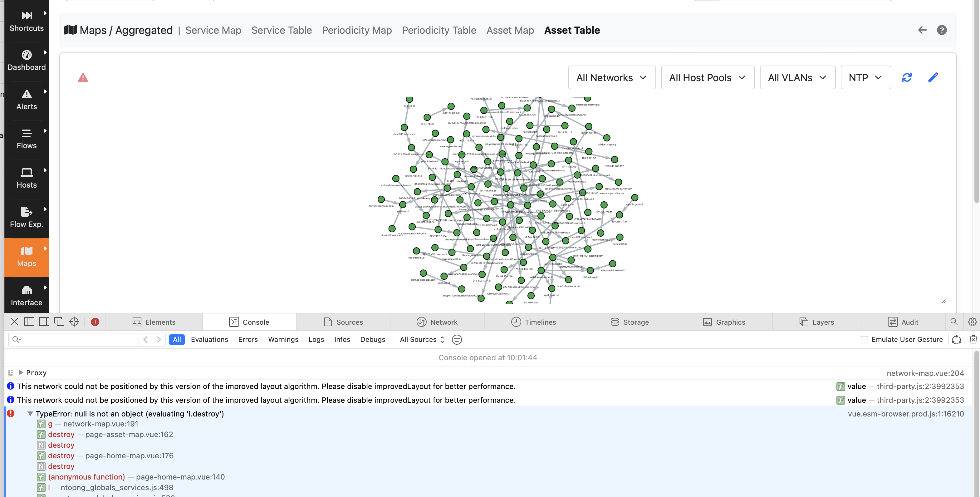The height and width of the screenshot is (497, 980).
Task: Click the blue refresh map icon
Action: 907,78
